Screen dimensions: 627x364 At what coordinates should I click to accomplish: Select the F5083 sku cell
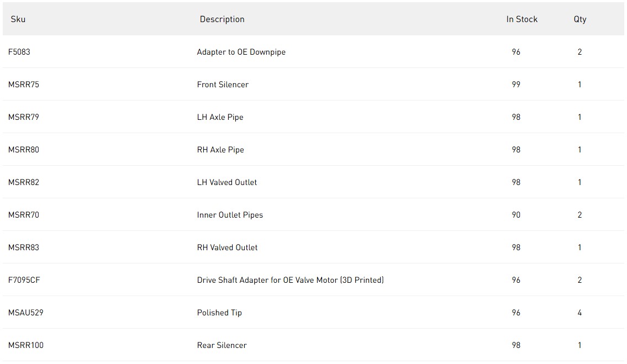(x=19, y=52)
